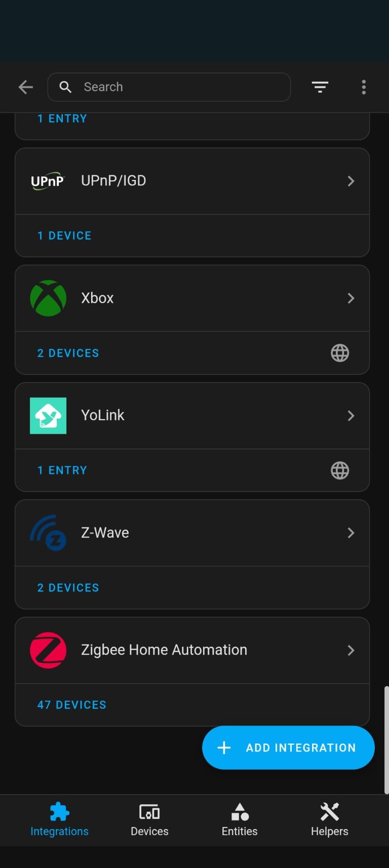Click the globe icon on YoLink card

click(x=340, y=470)
